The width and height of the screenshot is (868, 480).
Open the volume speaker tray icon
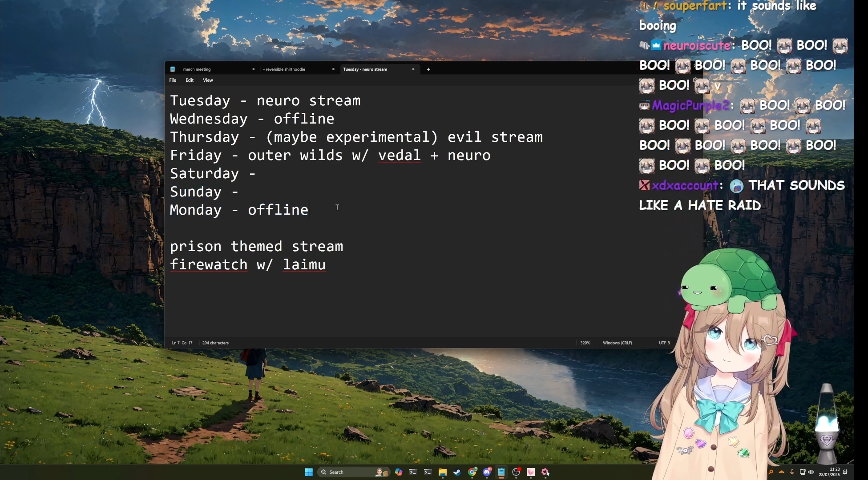pos(811,472)
